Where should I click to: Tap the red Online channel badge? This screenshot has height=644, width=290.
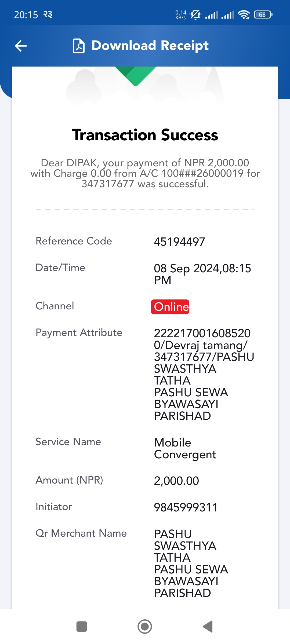click(170, 307)
